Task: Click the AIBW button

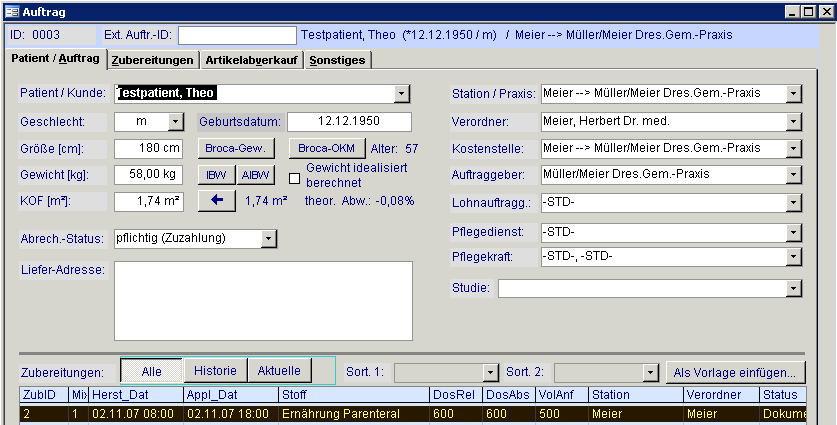Action: point(256,175)
